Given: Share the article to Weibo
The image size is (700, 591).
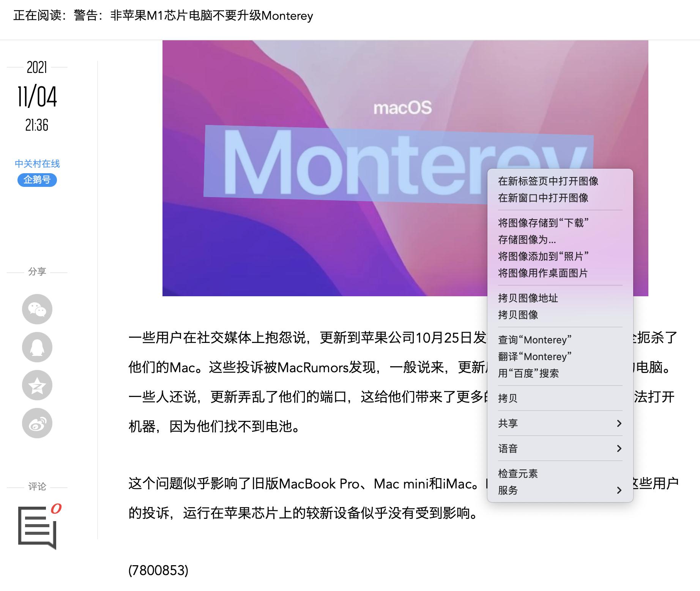Looking at the screenshot, I should (37, 423).
